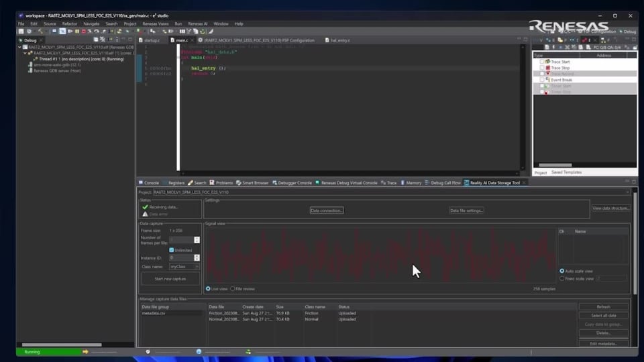Click the highlighted blue skip-breakpoints toolbar icon
The width and height of the screenshot is (644, 362).
(x=62, y=32)
